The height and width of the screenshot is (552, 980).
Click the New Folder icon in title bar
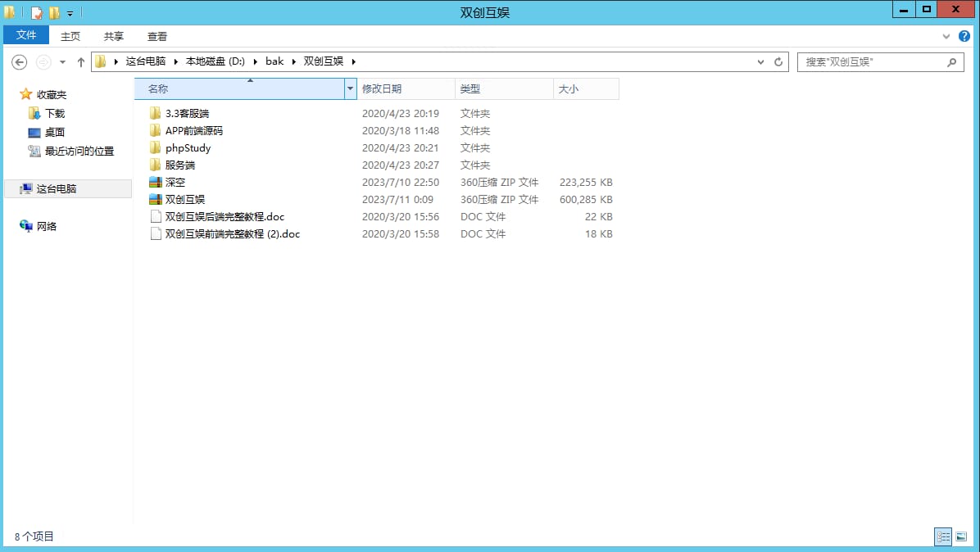54,13
